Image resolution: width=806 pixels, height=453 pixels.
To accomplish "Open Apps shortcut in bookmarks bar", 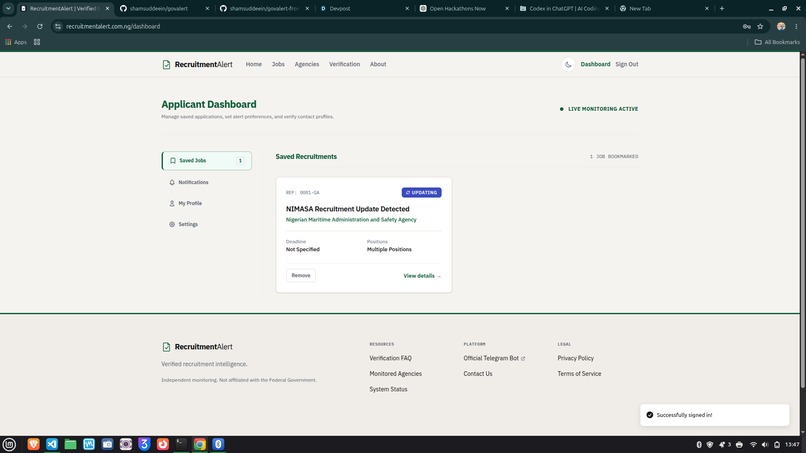I will (16, 42).
